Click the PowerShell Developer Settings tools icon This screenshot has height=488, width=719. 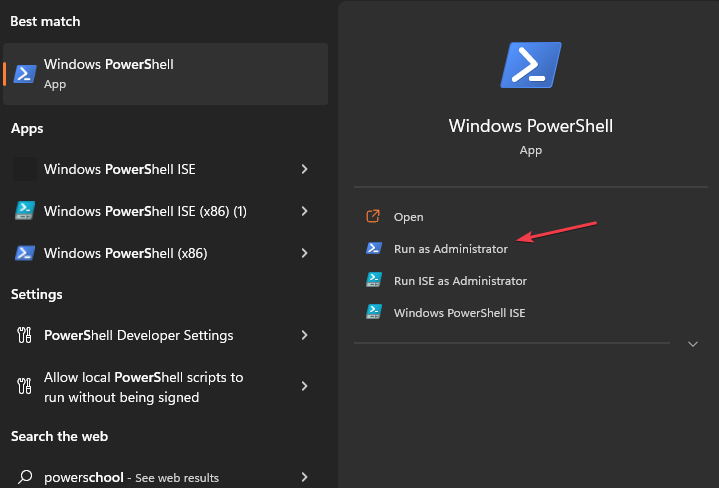[x=24, y=335]
